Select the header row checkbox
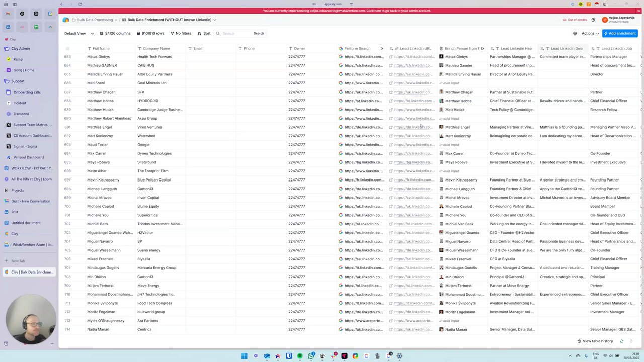 pyautogui.click(x=67, y=49)
